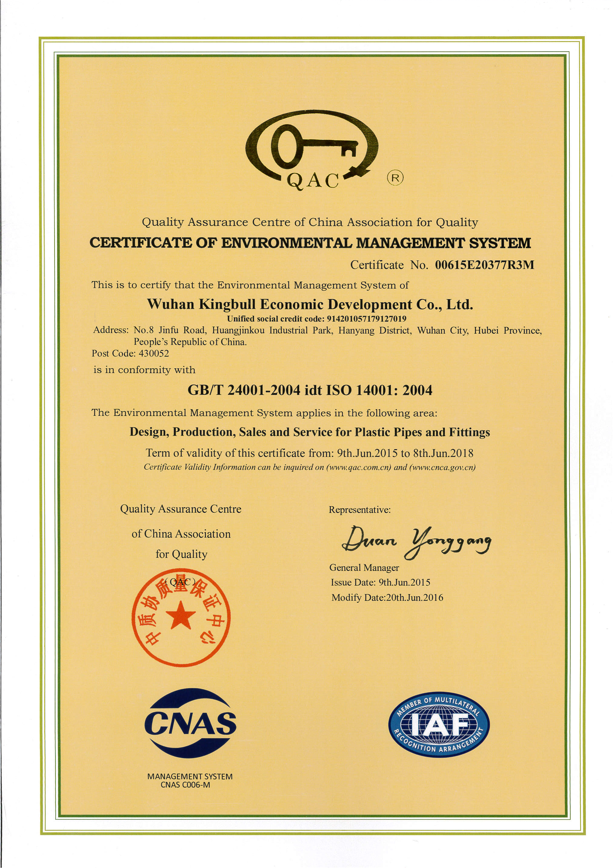Click 'Post Code: 430052'
The width and height of the screenshot is (613, 868).
point(130,353)
